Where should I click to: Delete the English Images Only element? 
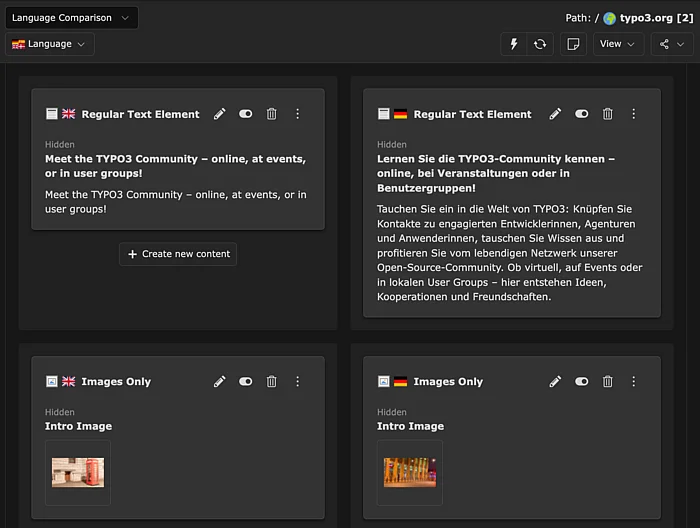tap(271, 382)
